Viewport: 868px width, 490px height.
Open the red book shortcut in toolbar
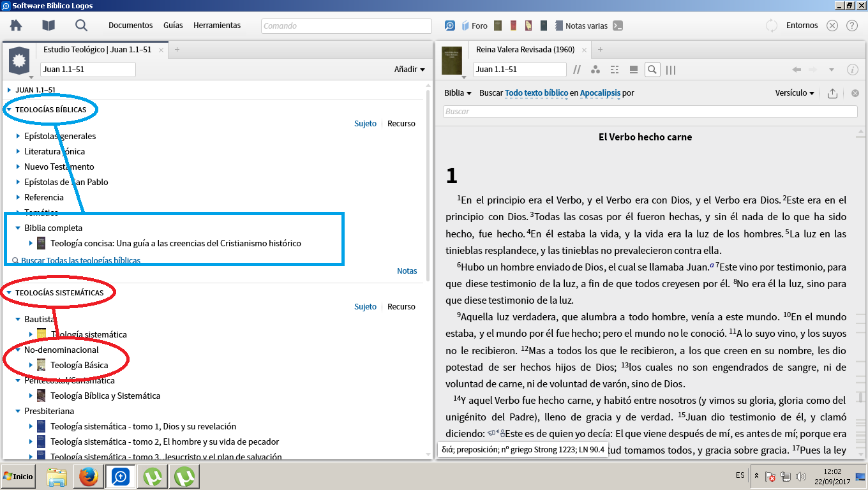click(x=513, y=26)
